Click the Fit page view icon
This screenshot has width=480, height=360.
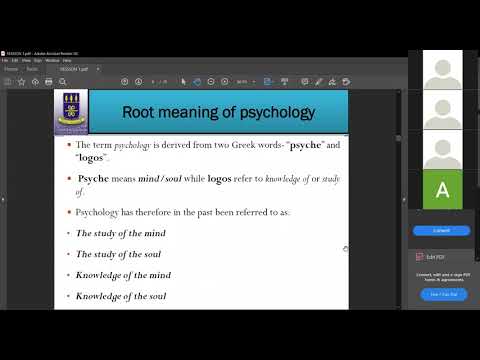[268, 82]
